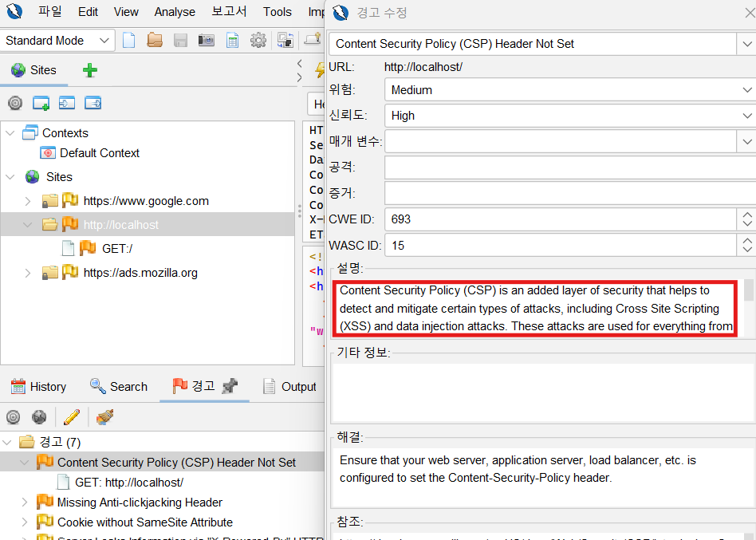
Task: Click the pencil Edit Alert icon
Action: pos(72,417)
